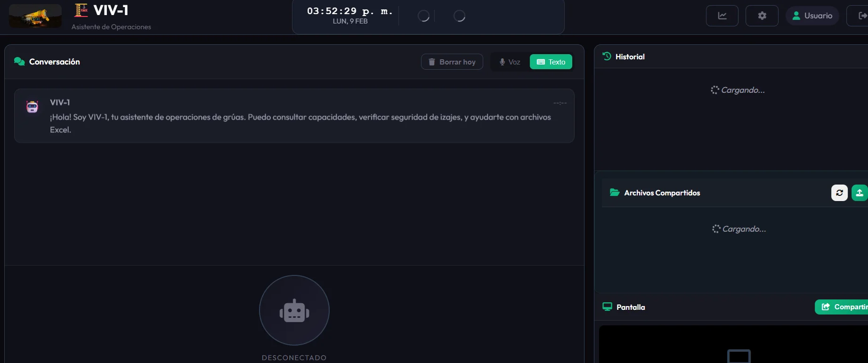Click the logout arrow icon
This screenshot has width=868, height=363.
862,16
